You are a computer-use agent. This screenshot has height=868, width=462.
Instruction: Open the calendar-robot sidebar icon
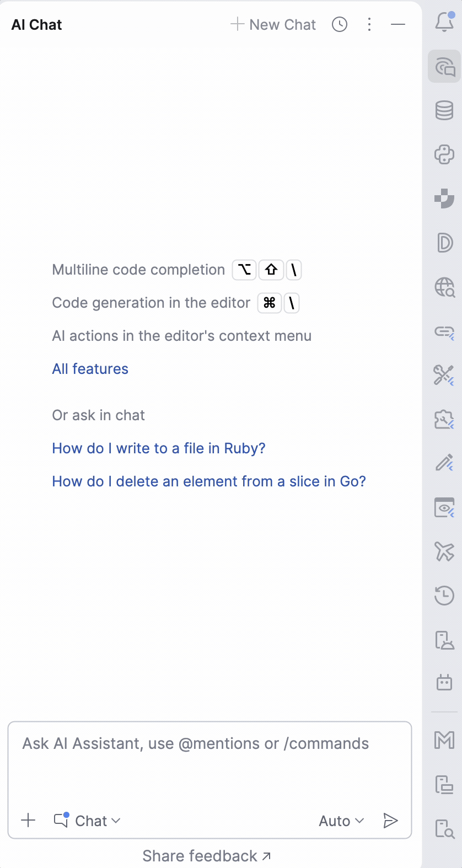(x=444, y=683)
